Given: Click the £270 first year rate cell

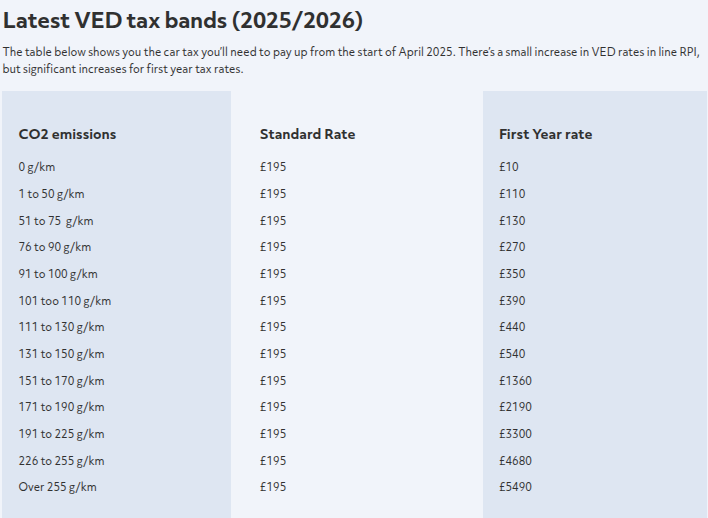Looking at the screenshot, I should point(512,247).
